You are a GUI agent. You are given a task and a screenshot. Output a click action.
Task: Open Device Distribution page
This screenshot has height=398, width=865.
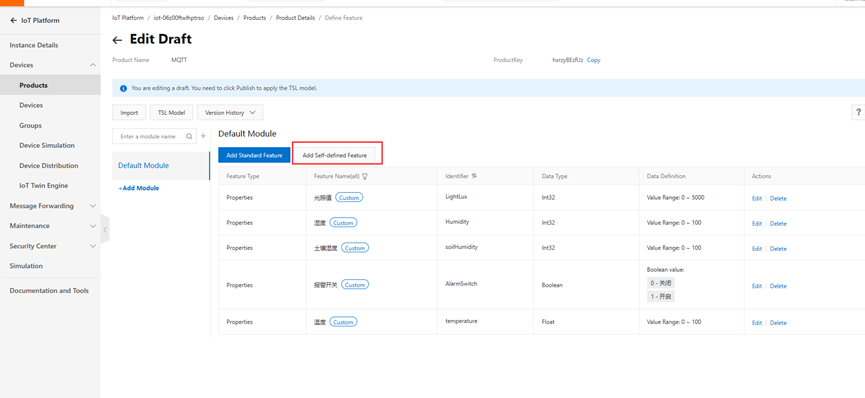click(49, 166)
